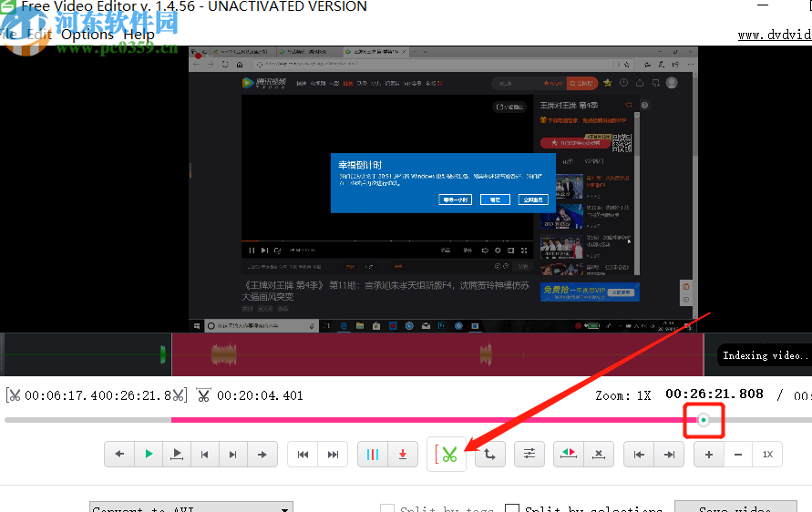Jump to selection start icon
812x512 pixels.
[639, 454]
